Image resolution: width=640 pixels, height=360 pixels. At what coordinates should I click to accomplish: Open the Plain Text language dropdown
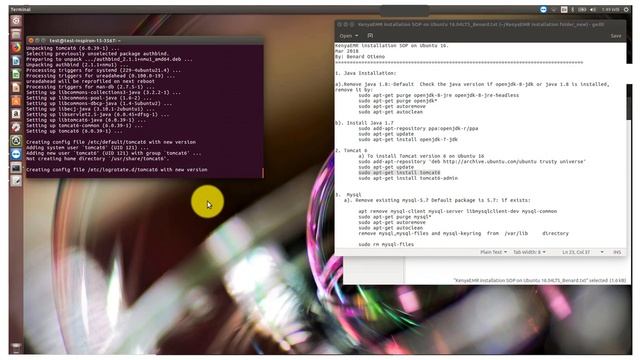point(493,252)
